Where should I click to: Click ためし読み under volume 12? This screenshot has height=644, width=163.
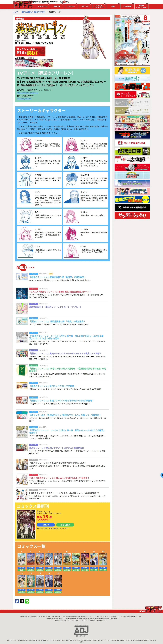pos(31,592)
